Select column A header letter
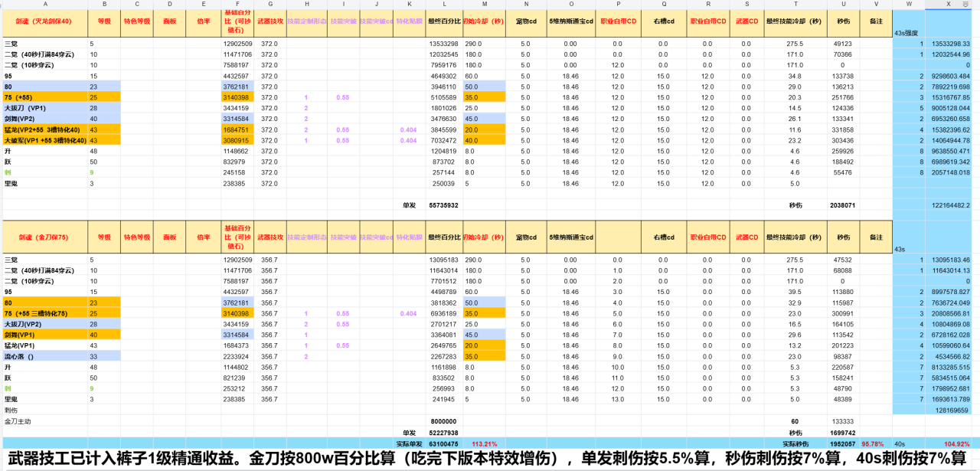Screen dimensions: 980x471 pyautogui.click(x=45, y=5)
